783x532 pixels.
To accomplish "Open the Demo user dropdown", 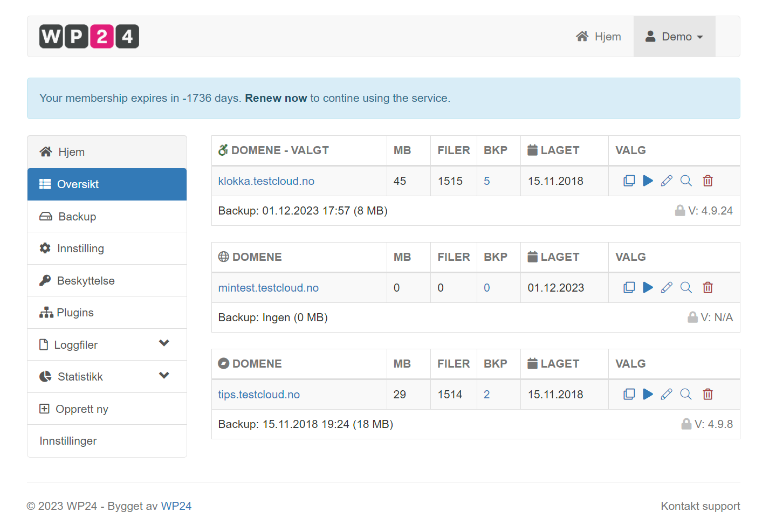I will pos(674,37).
